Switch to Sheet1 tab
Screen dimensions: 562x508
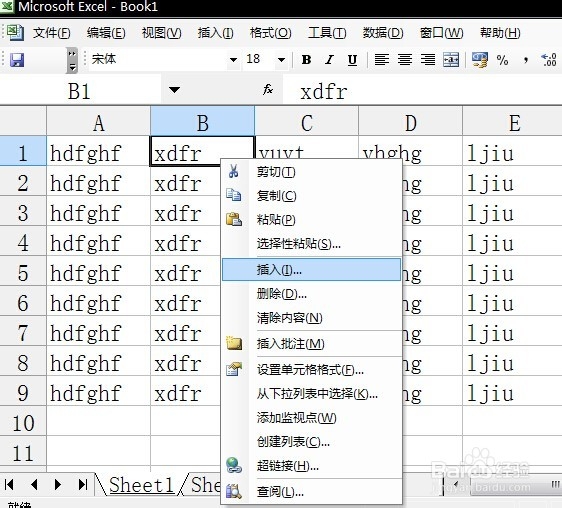[141, 485]
